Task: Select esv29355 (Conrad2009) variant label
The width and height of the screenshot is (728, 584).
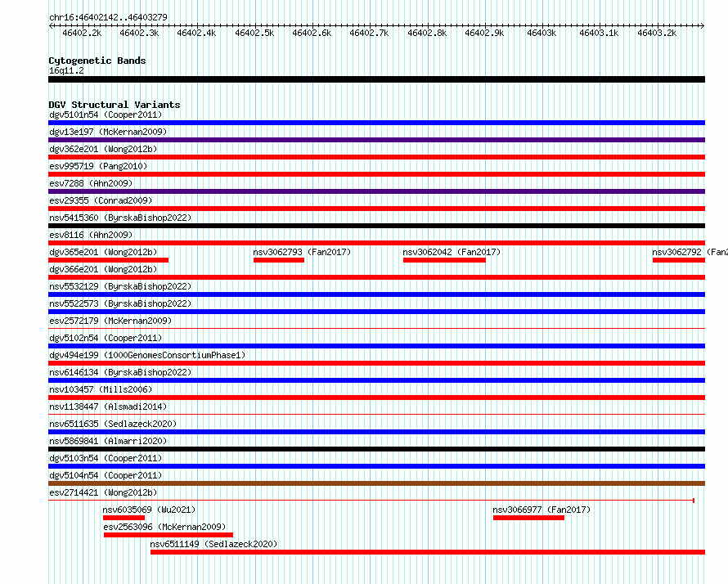Action: pyautogui.click(x=101, y=200)
